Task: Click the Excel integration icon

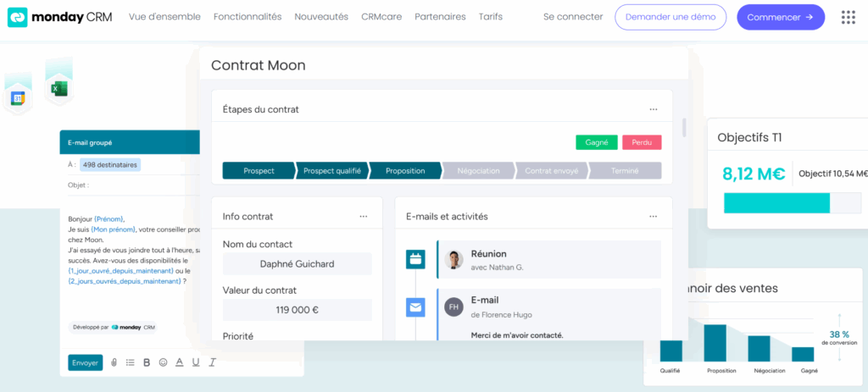Action: (x=58, y=88)
